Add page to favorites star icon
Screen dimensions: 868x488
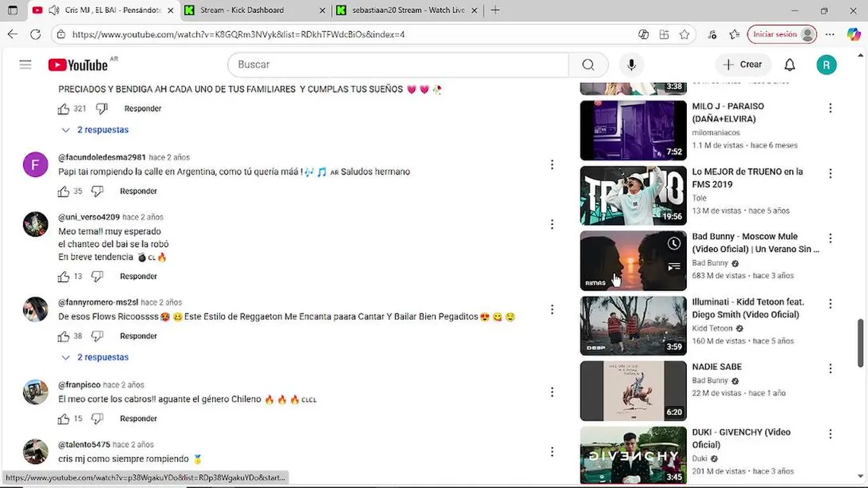[685, 35]
